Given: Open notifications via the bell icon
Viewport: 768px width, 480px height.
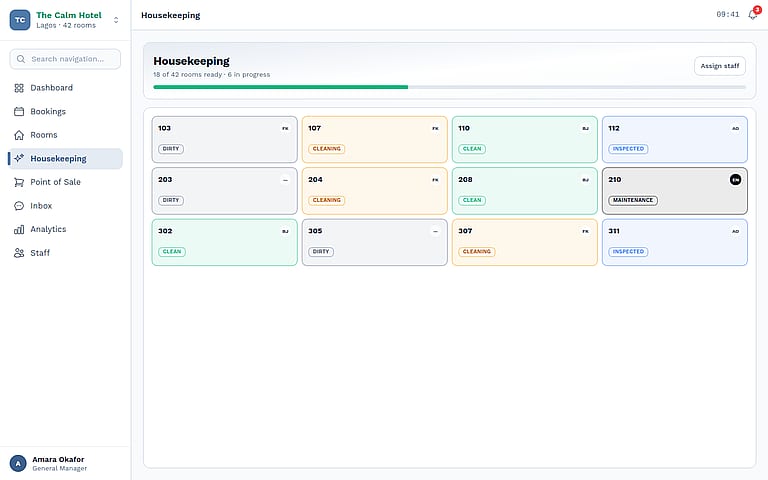Looking at the screenshot, I should tap(753, 15).
